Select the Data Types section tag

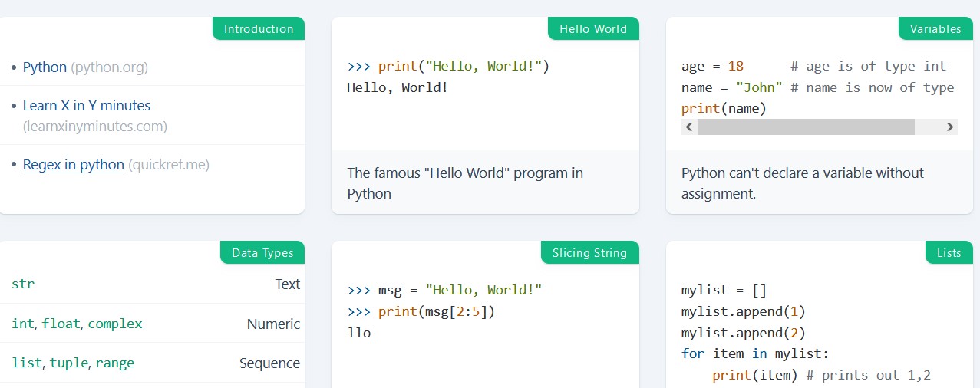(262, 253)
